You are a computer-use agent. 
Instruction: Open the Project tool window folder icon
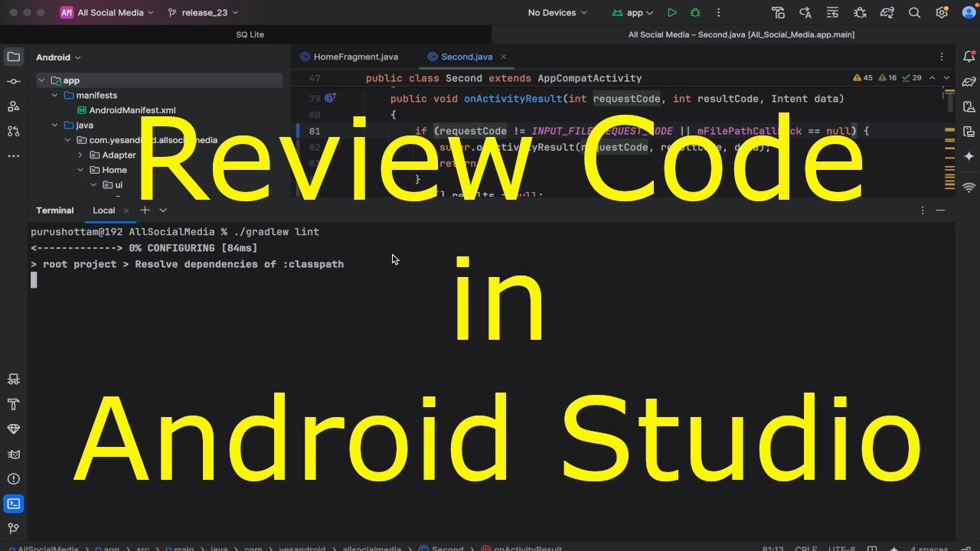[13, 57]
